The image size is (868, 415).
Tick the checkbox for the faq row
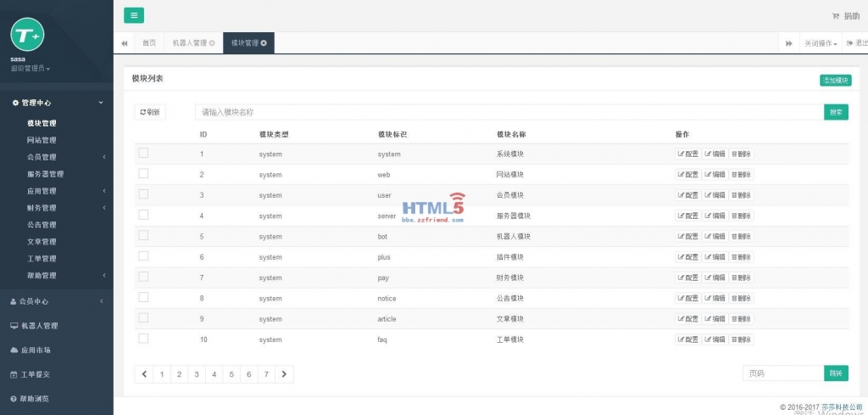(x=143, y=338)
